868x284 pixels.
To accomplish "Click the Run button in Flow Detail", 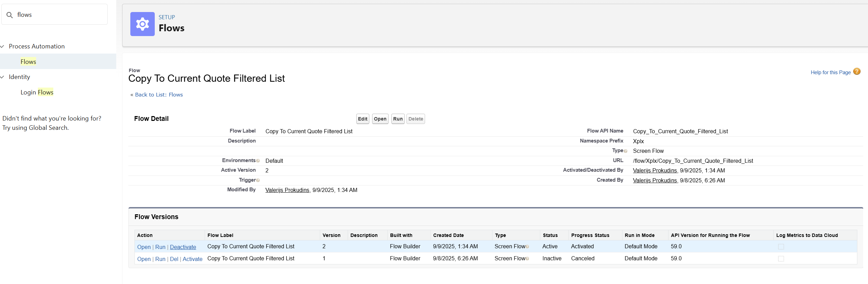I will click(398, 119).
